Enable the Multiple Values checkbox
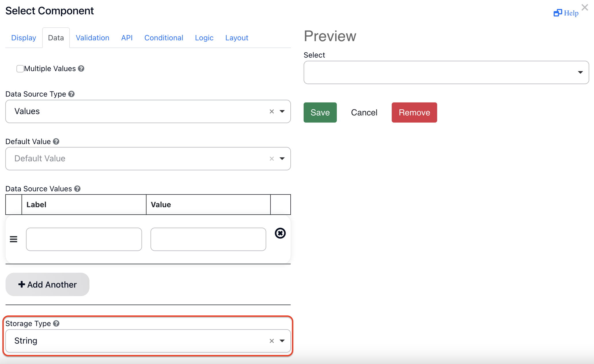This screenshot has height=364, width=594. coord(20,68)
